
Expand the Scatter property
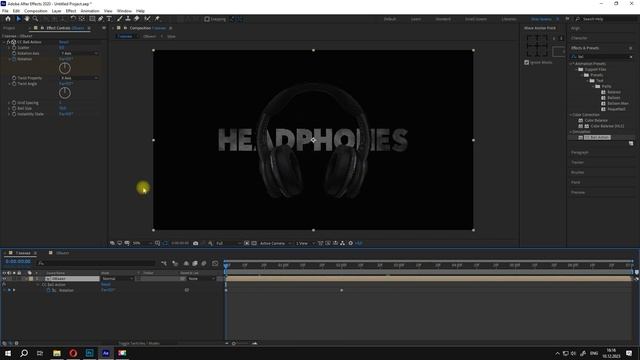tap(9, 48)
